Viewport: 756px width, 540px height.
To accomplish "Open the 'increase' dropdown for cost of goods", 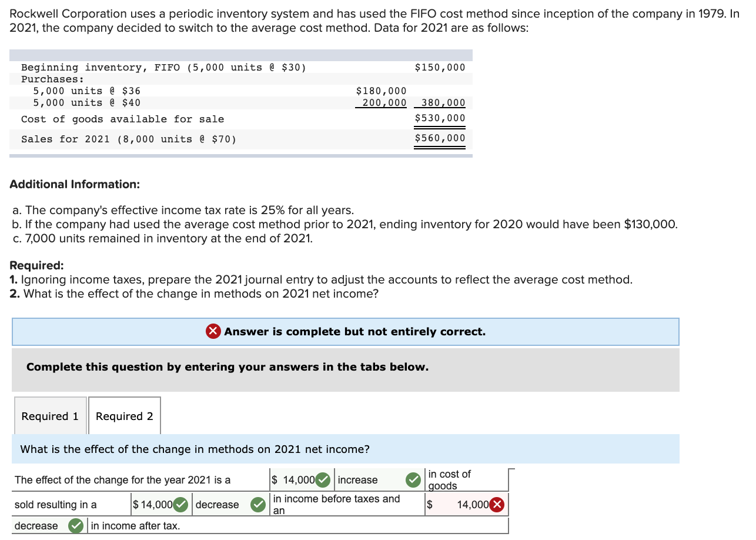I will 379,480.
